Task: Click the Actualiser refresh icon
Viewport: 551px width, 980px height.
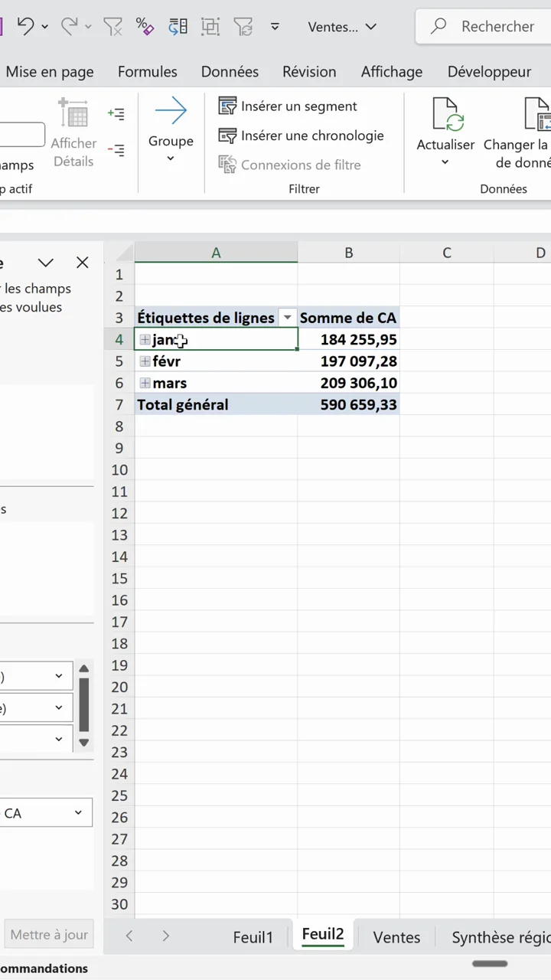Action: tap(448, 114)
